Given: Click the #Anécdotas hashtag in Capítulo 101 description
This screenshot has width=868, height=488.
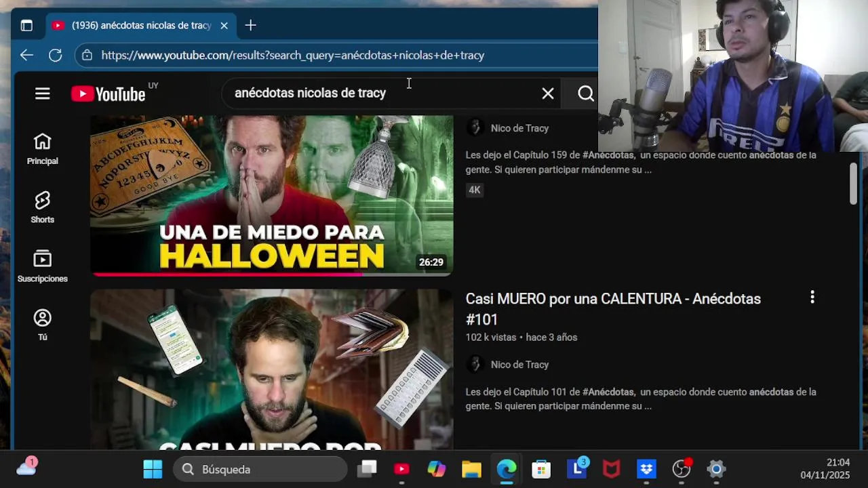Looking at the screenshot, I should [x=608, y=392].
